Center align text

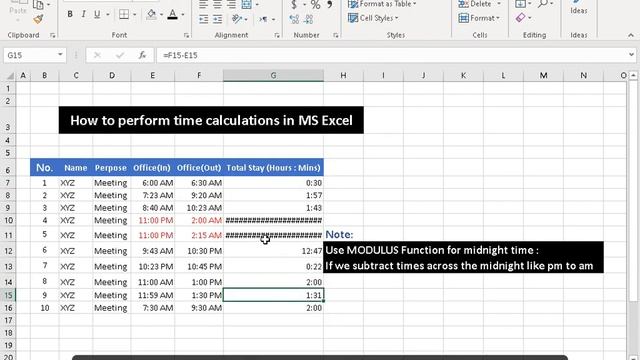pos(217,5)
